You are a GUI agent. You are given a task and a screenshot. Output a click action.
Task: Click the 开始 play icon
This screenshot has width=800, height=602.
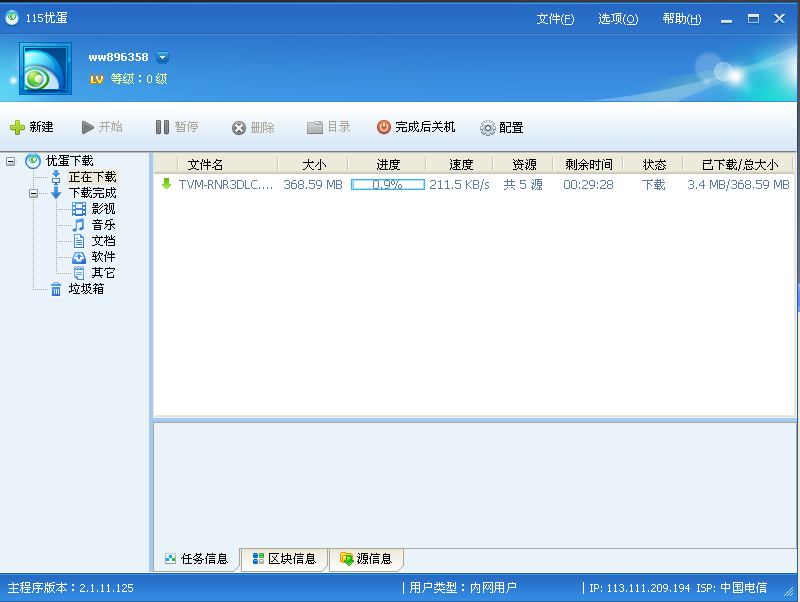click(x=88, y=127)
